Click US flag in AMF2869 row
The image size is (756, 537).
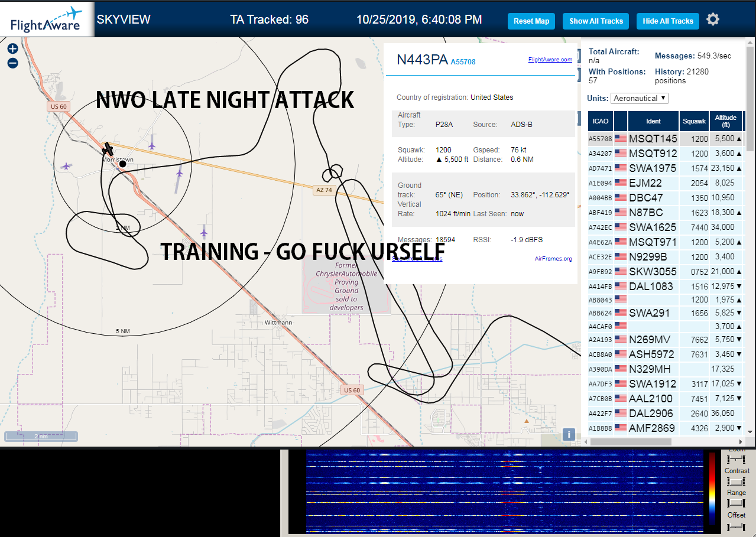(x=621, y=428)
